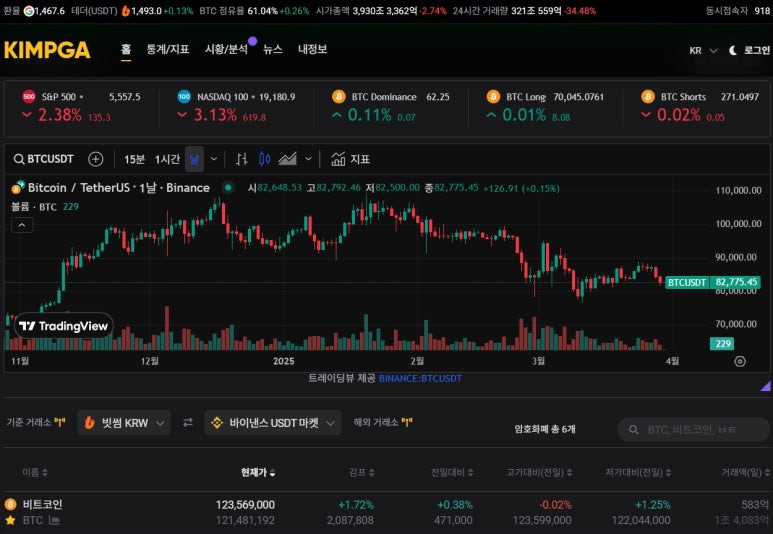Expand the chart interval dropdown arrow
This screenshot has width=773, height=534.
click(x=214, y=159)
